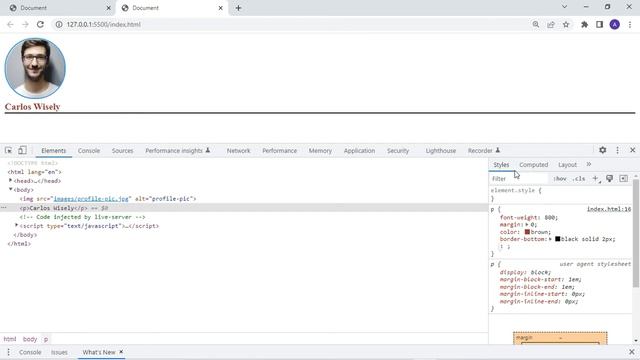Image resolution: width=640 pixels, height=360 pixels.
Task: Click the Styles filter input field
Action: (x=518, y=179)
